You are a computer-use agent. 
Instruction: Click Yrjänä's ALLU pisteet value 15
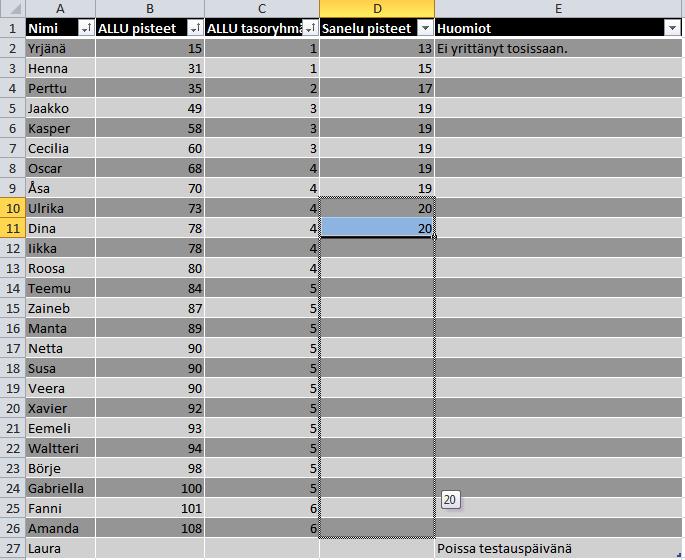pyautogui.click(x=150, y=48)
